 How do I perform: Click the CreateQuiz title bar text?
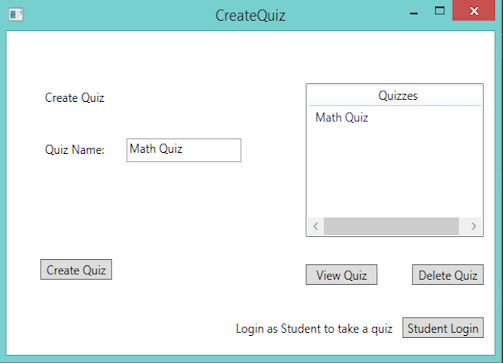[x=250, y=15]
